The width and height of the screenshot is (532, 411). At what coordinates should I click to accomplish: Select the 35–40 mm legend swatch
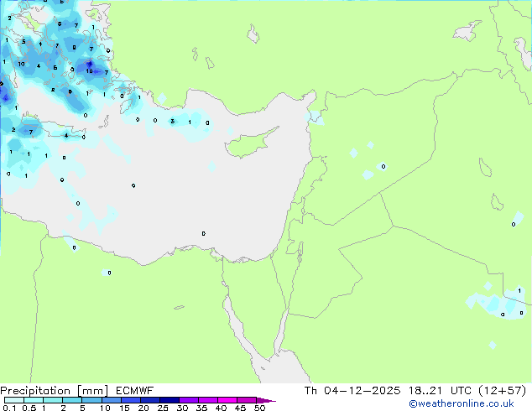click(207, 400)
